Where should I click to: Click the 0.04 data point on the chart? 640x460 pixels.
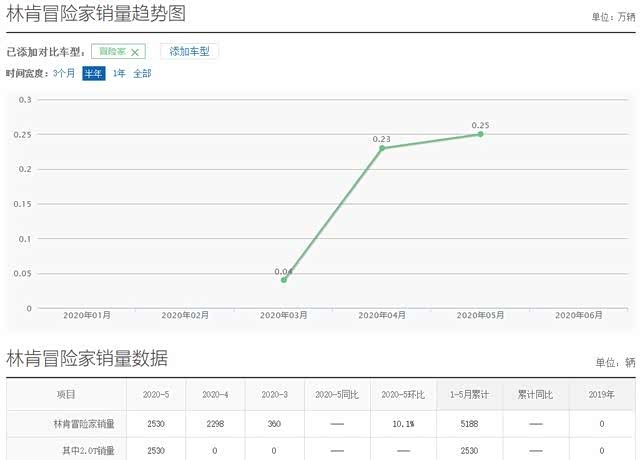[284, 280]
